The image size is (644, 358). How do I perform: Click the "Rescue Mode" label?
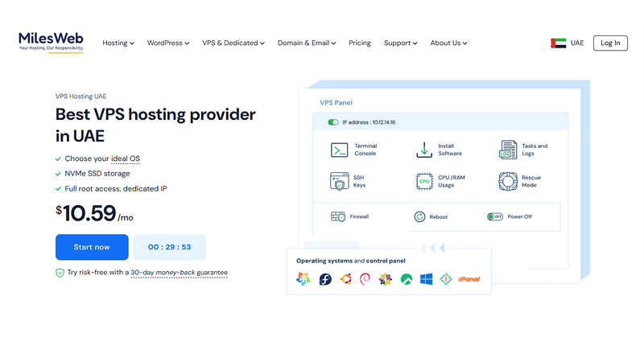point(531,182)
